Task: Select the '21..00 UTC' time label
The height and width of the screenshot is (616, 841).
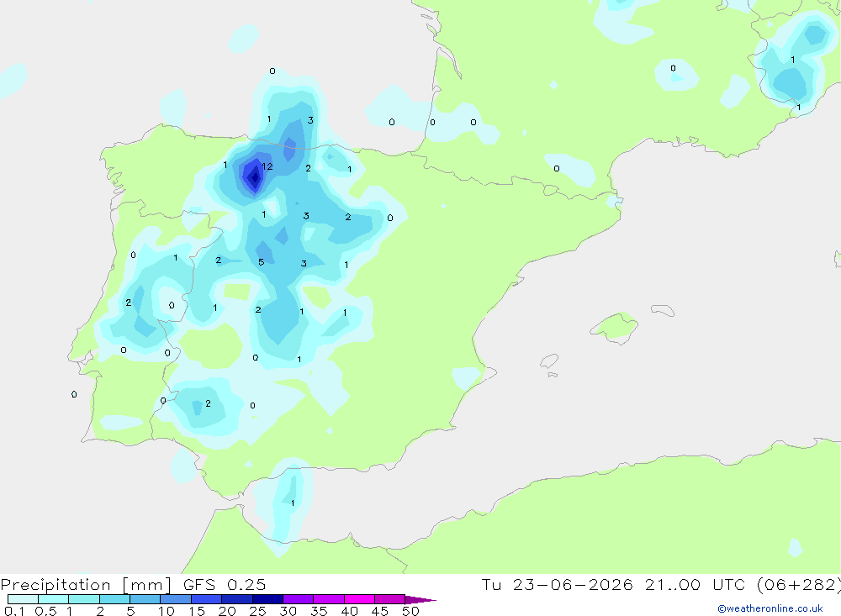Action: click(x=695, y=585)
